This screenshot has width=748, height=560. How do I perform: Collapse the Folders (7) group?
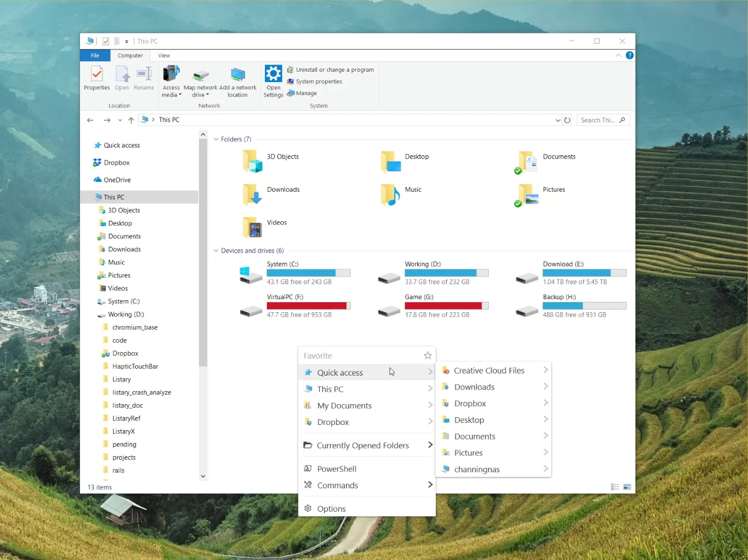click(x=216, y=139)
